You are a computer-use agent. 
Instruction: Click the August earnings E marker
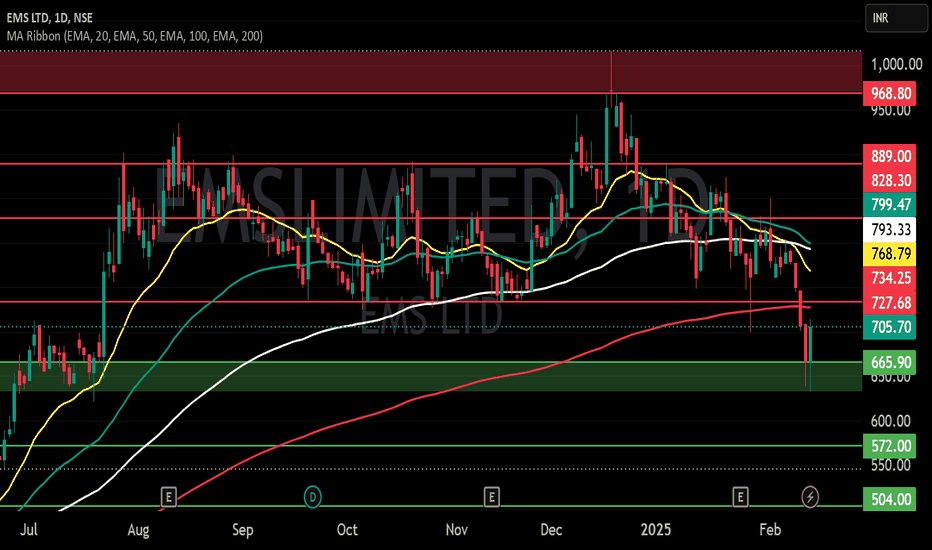(169, 496)
